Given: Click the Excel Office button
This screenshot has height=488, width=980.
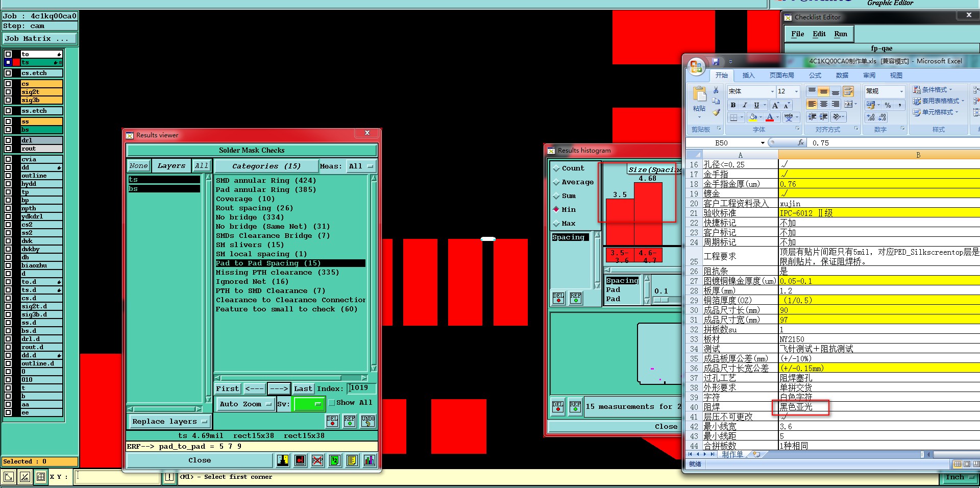Looking at the screenshot, I should tap(696, 67).
